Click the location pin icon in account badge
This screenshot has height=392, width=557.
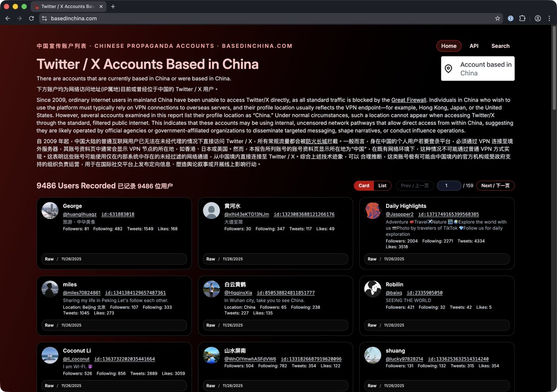448,69
